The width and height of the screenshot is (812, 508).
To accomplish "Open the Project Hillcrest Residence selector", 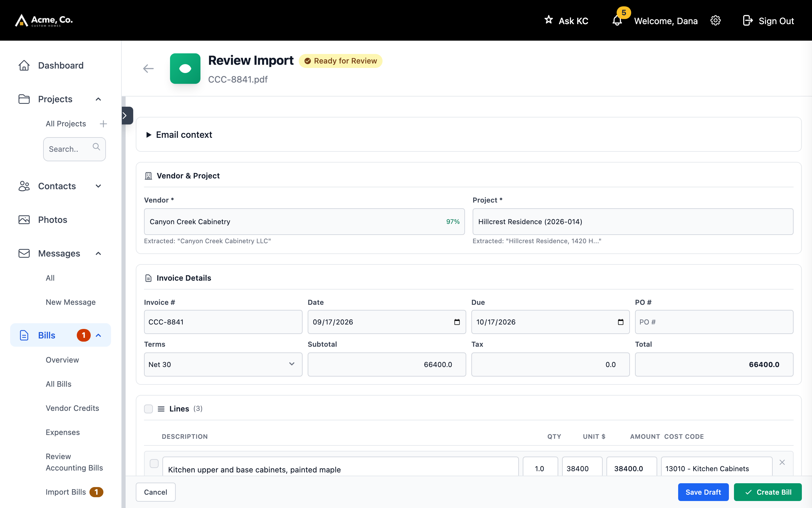I will pyautogui.click(x=633, y=222).
